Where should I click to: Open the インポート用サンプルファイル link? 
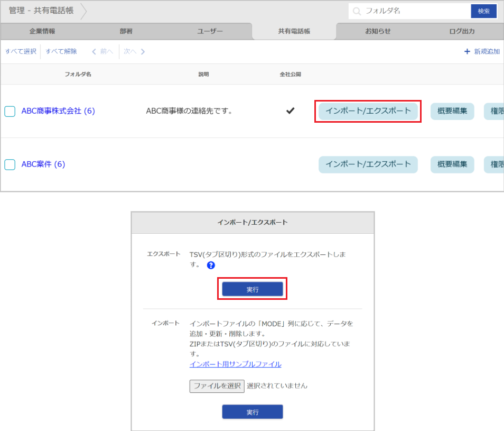coord(236,364)
